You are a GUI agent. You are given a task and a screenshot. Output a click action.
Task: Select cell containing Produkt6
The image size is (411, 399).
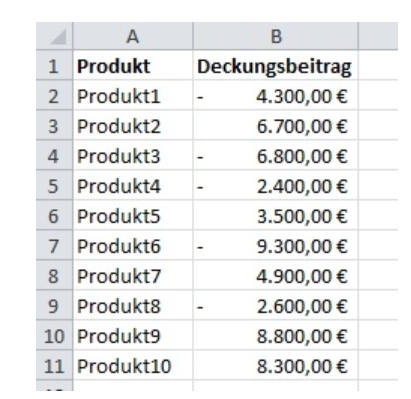(133, 245)
